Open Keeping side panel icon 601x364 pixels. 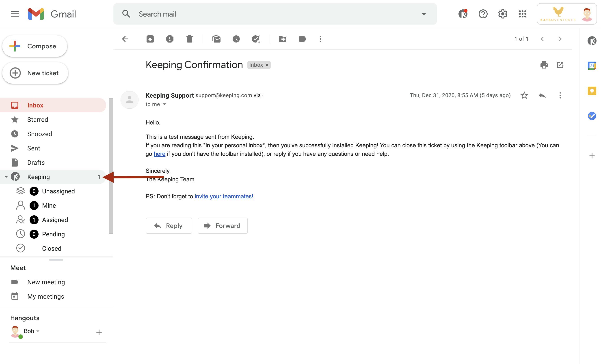pyautogui.click(x=592, y=41)
